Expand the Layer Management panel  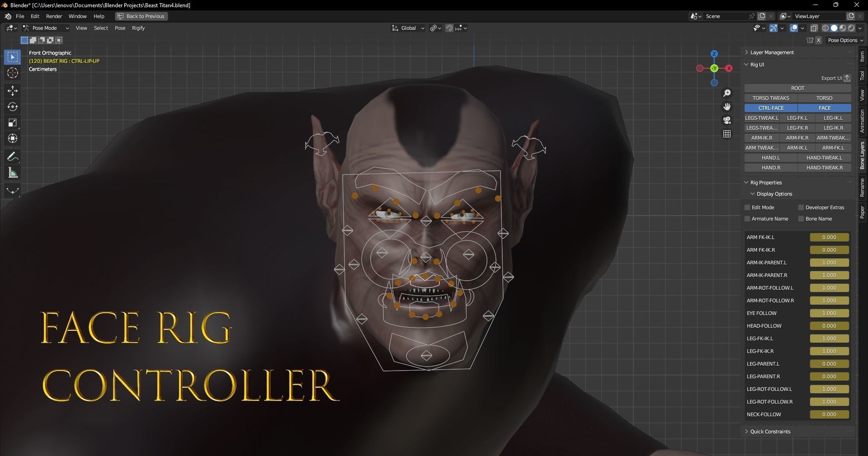pyautogui.click(x=772, y=52)
